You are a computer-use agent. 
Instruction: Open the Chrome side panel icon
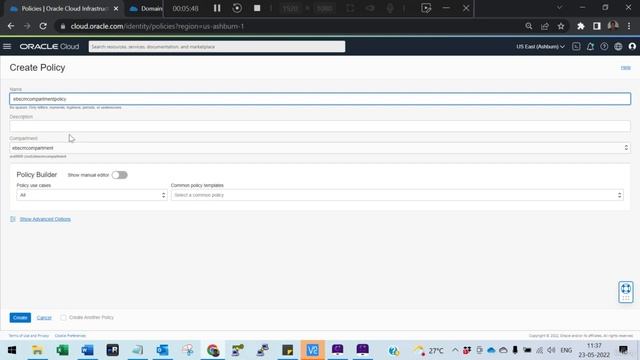(597, 26)
